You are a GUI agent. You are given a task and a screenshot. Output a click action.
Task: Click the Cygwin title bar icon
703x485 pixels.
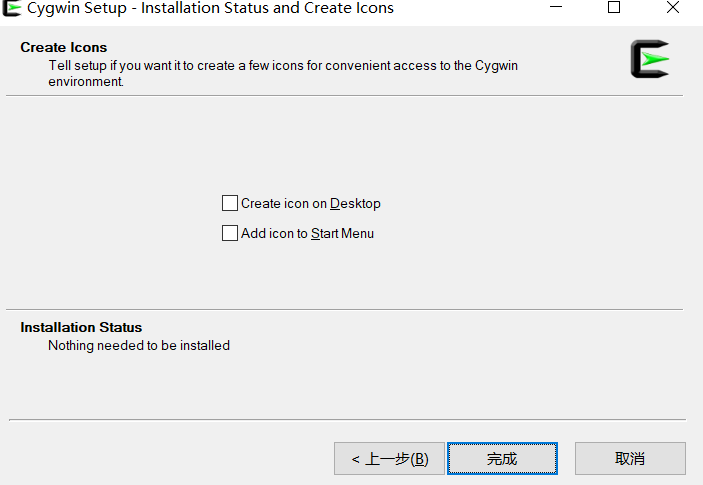coord(11,8)
